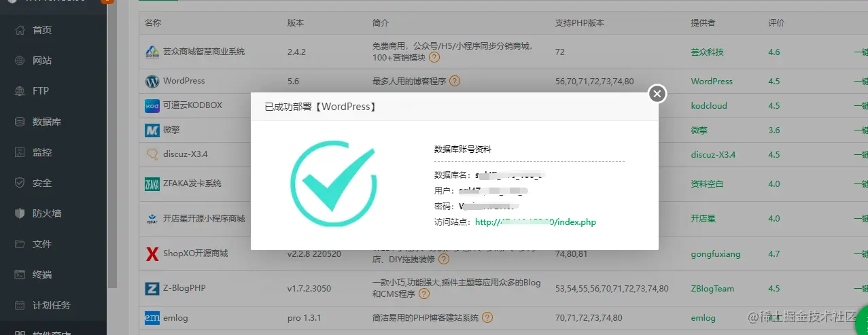Open the ZBlogTeam provider link
Screen dimensions: 868x335
click(712, 288)
